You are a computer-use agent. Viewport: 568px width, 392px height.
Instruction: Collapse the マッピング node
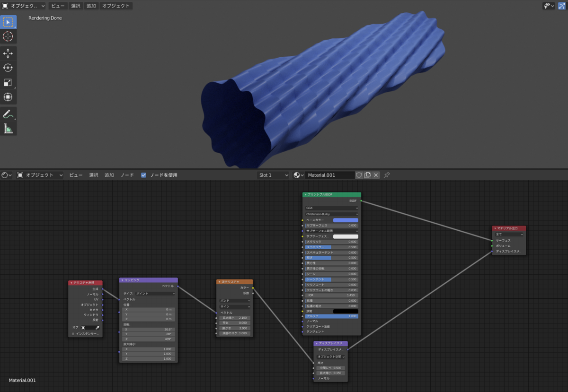[122, 280]
